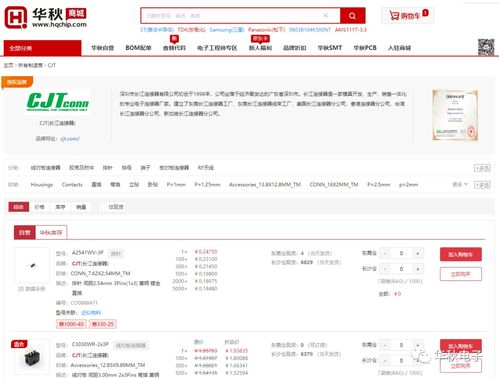
Task: Click hot search link Panasonic(松下)
Action: tap(266, 30)
